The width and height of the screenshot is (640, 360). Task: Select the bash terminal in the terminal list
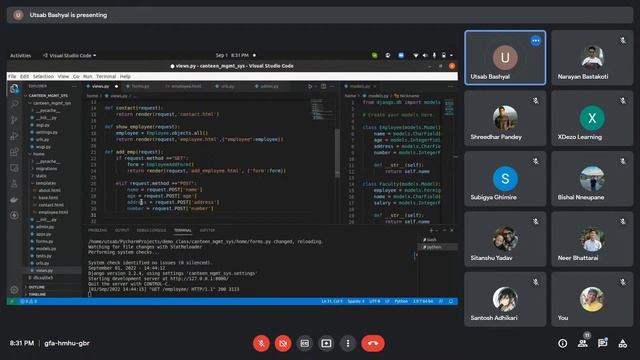coord(438,240)
